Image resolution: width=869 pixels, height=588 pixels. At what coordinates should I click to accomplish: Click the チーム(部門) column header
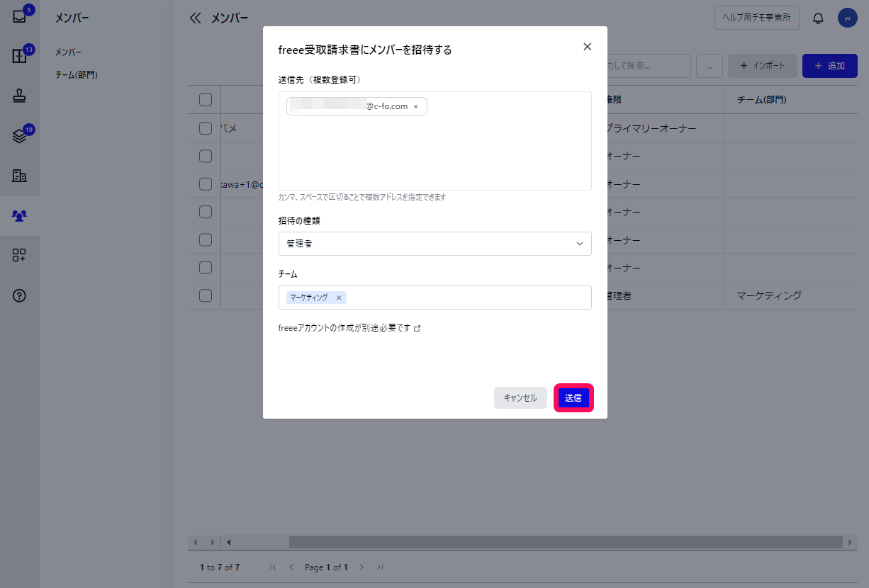pyautogui.click(x=761, y=100)
